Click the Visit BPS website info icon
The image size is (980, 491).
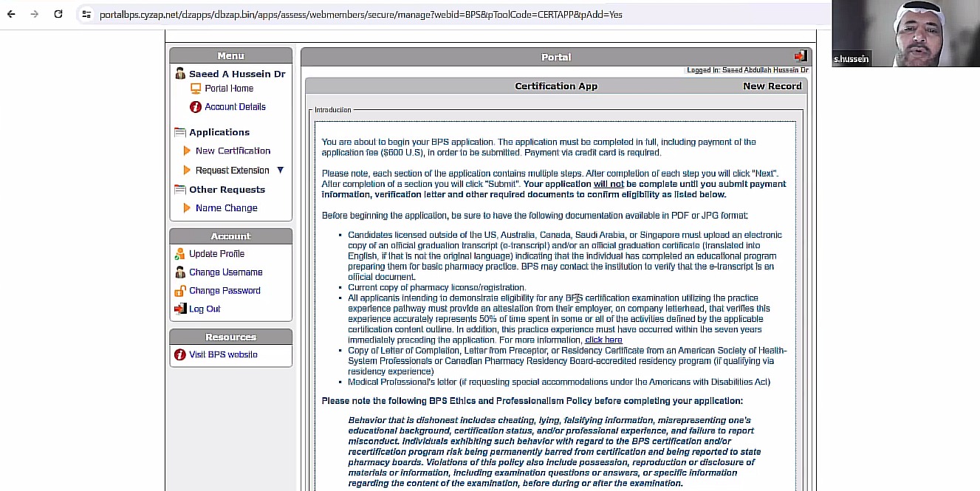coord(179,355)
